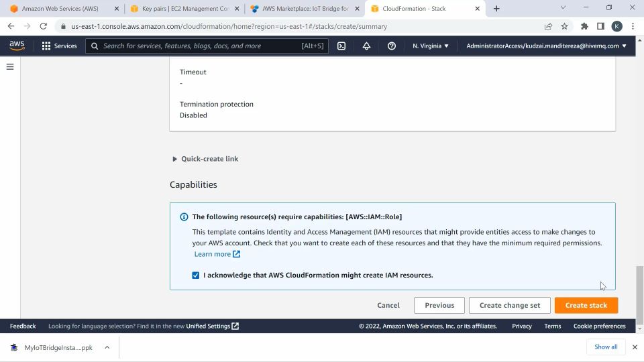This screenshot has height=362, width=644.
Task: Click the Feedback link in the footer
Action: point(23,326)
